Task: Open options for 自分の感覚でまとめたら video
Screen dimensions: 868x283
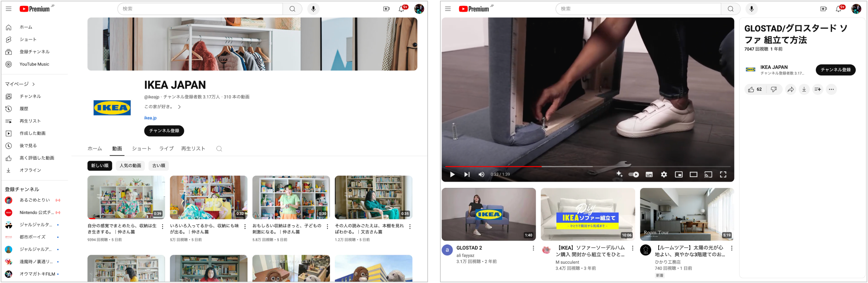Action: click(x=163, y=226)
